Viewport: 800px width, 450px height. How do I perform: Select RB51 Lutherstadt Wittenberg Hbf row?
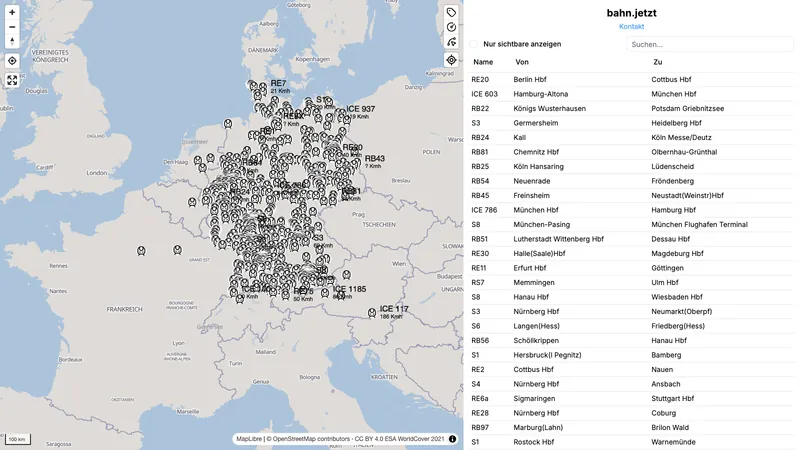631,239
